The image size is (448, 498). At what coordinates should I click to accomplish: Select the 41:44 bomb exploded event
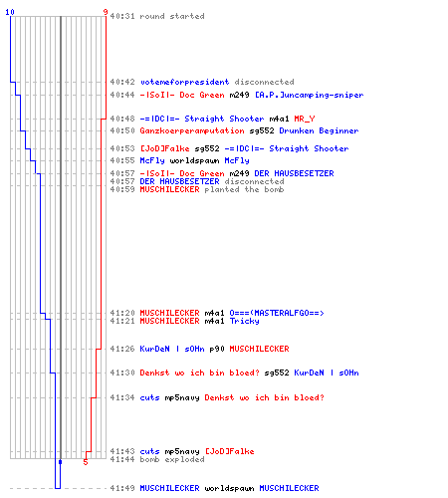[x=157, y=459]
